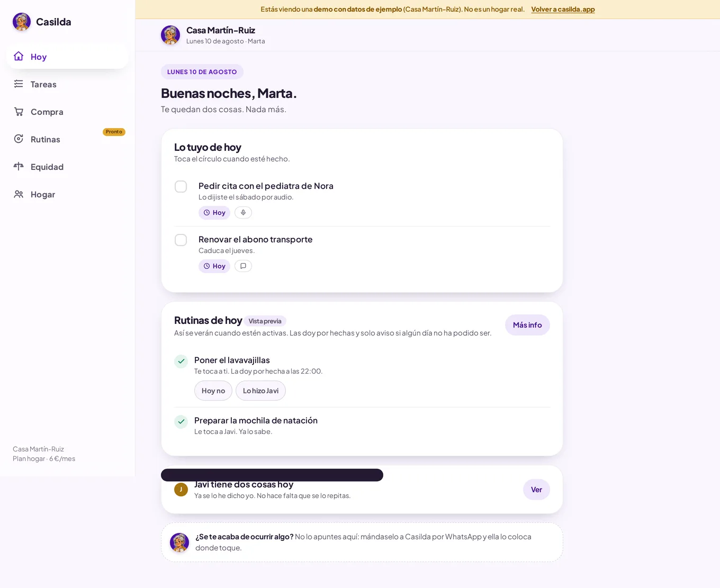
Task: Click the Casilda avatar in WhatsApp tip
Action: (179, 542)
